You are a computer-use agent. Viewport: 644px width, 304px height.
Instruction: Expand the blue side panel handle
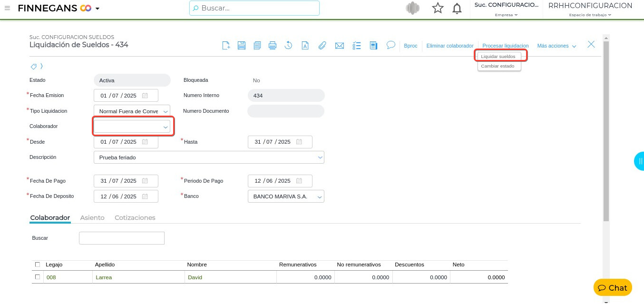pos(639,161)
